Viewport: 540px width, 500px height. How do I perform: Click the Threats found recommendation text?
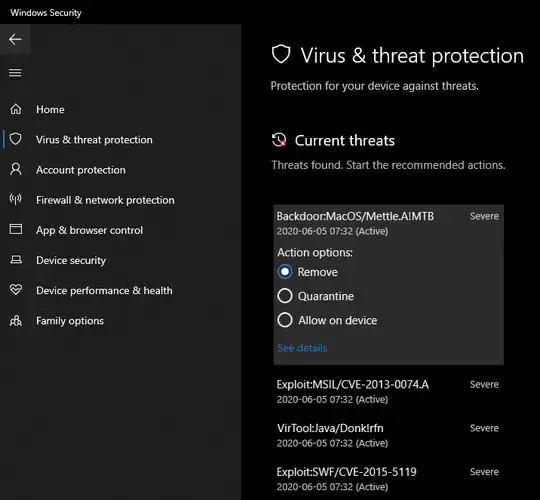tap(388, 165)
